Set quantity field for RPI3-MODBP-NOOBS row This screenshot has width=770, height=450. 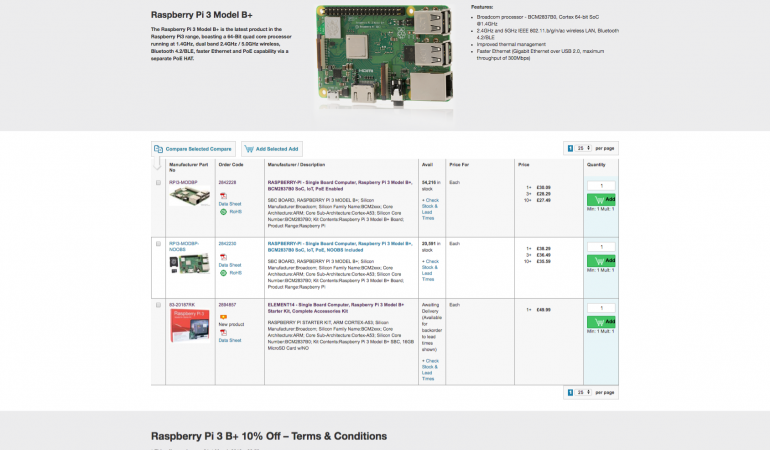tap(601, 247)
